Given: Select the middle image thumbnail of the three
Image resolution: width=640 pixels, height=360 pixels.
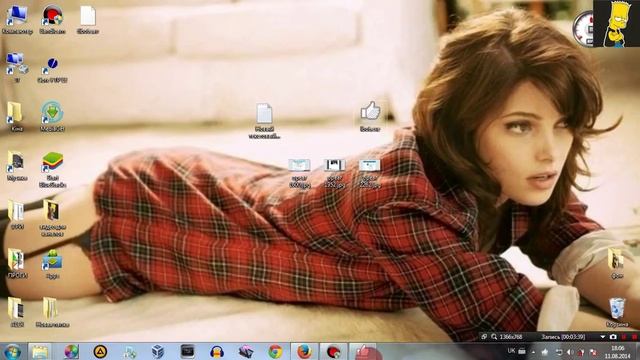Looking at the screenshot, I should (x=335, y=173).
